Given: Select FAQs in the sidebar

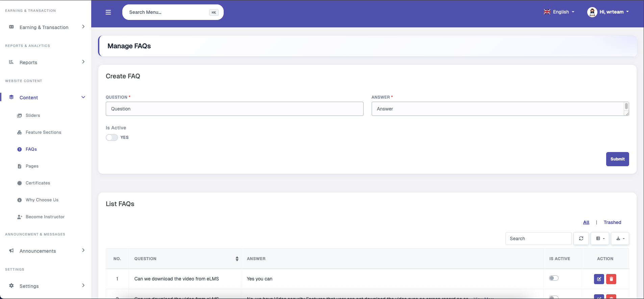Looking at the screenshot, I should click(x=31, y=149).
